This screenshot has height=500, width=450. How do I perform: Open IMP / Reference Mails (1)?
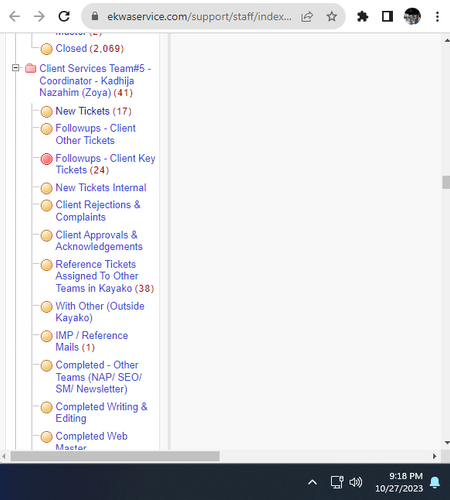(x=92, y=341)
